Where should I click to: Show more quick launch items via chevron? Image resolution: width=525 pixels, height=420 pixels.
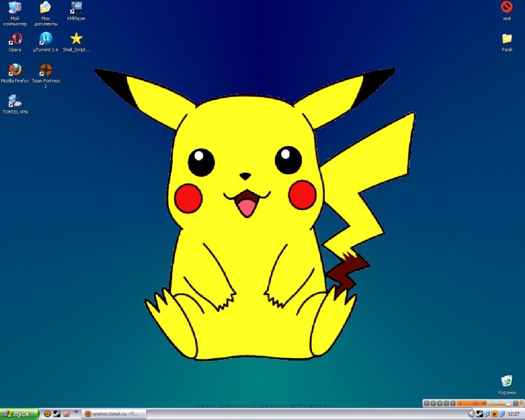point(76,412)
